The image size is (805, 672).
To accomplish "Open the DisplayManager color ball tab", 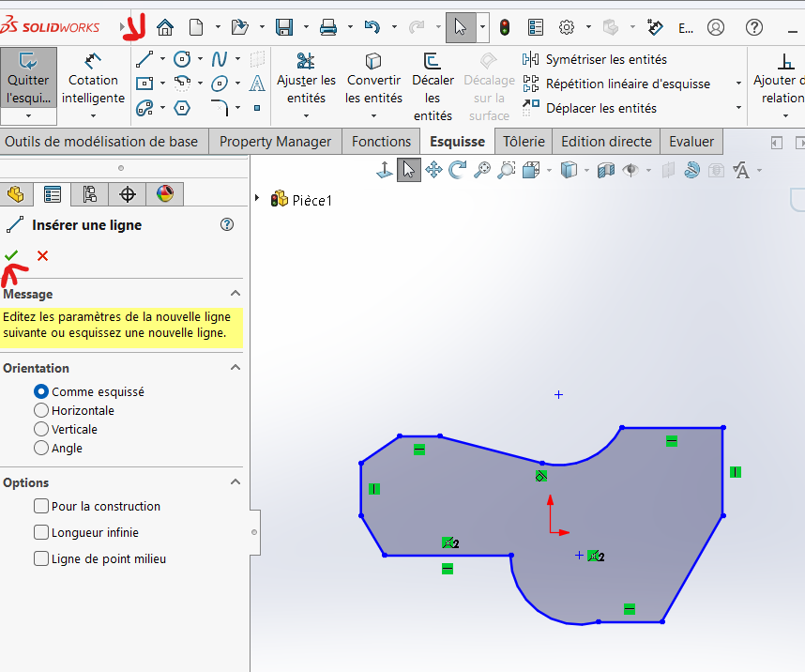I will [x=165, y=194].
